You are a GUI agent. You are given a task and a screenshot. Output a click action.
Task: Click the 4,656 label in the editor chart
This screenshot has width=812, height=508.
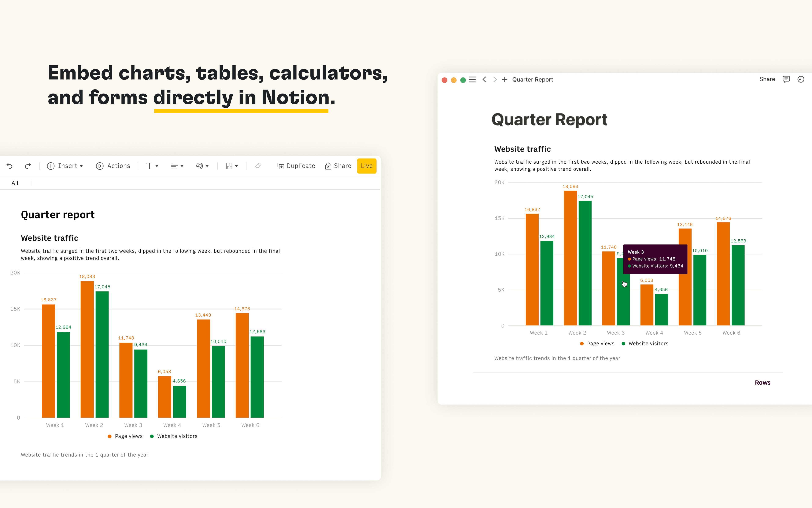pyautogui.click(x=179, y=381)
